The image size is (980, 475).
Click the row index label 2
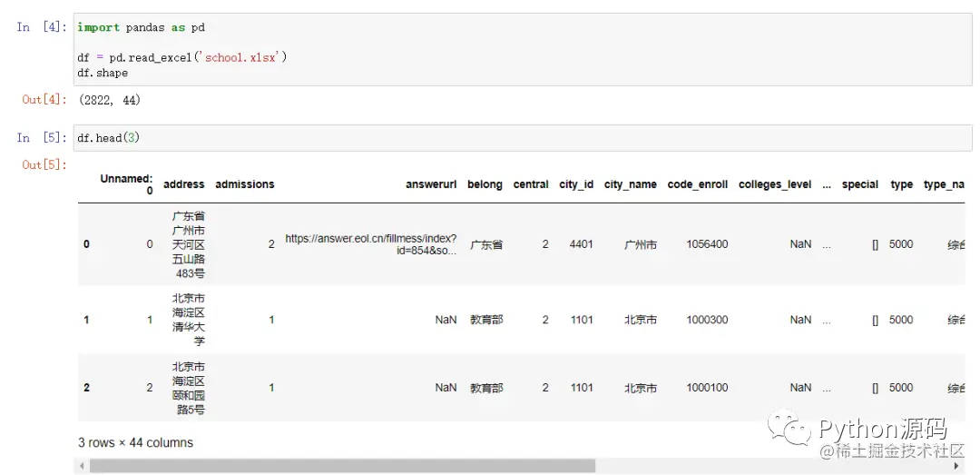point(86,388)
